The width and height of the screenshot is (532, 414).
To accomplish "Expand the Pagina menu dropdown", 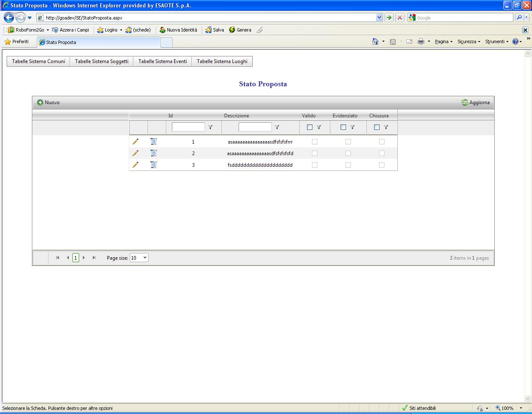I will tap(444, 41).
